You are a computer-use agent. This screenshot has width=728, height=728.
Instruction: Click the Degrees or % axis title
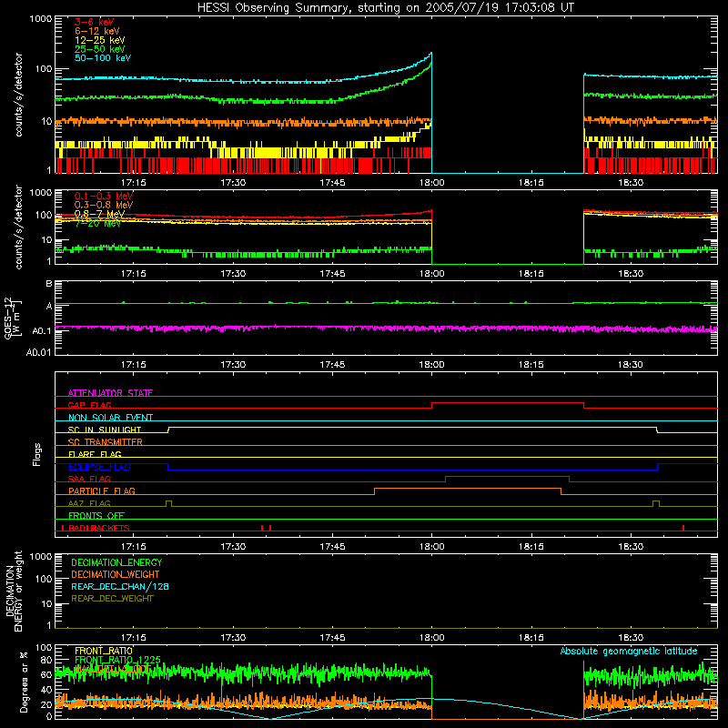tap(24, 682)
